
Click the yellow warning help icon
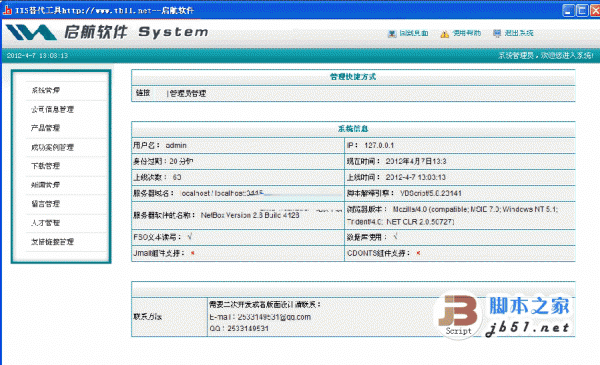point(444,34)
